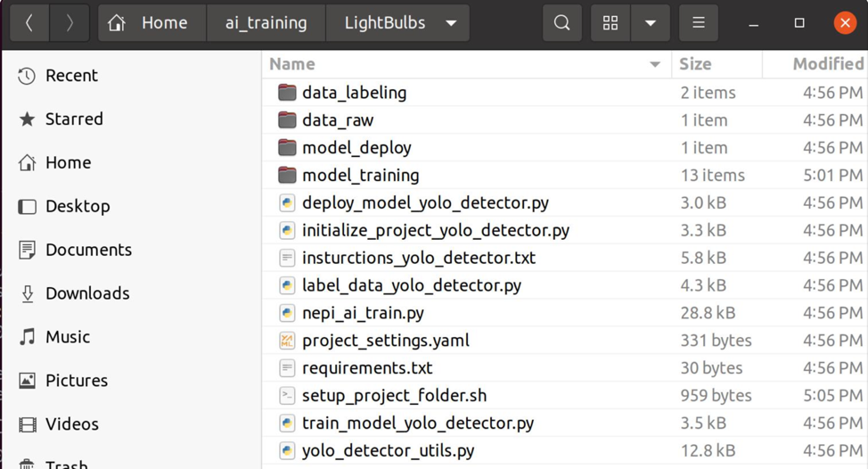Viewport: 868px width, 469px height.
Task: Sort files by Modified column header
Action: tap(828, 64)
